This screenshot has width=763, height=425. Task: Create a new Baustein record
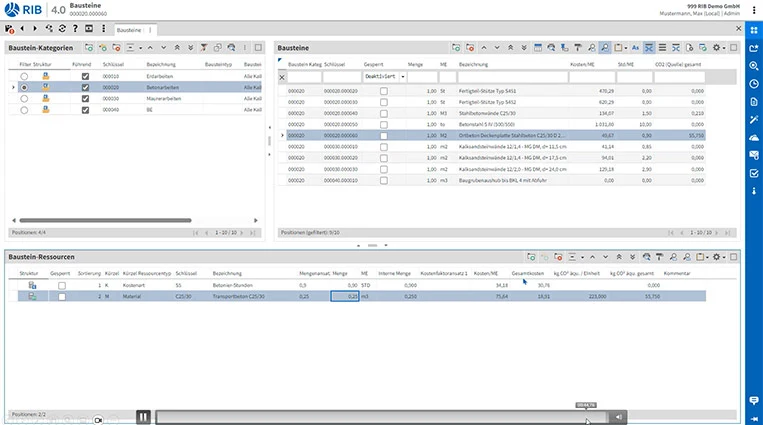tap(456, 48)
